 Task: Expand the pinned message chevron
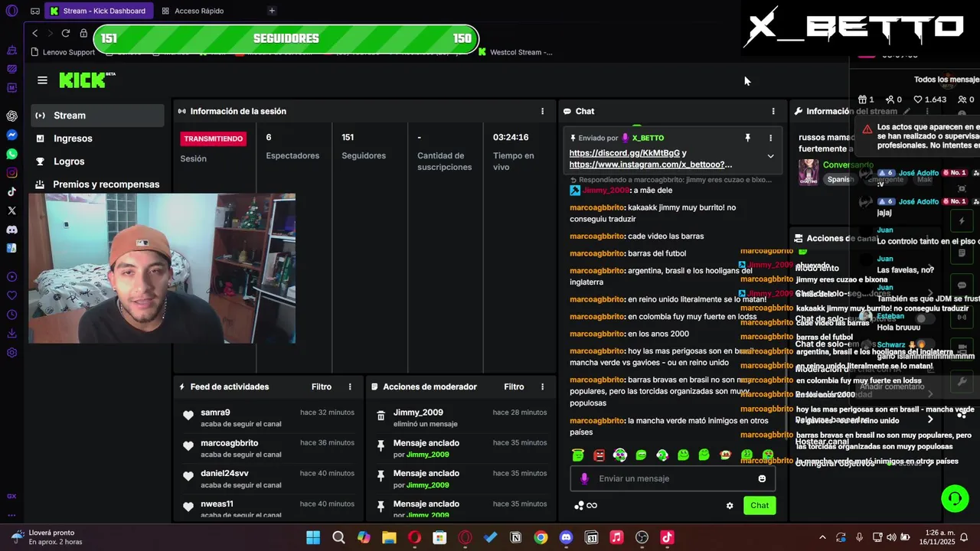point(770,156)
